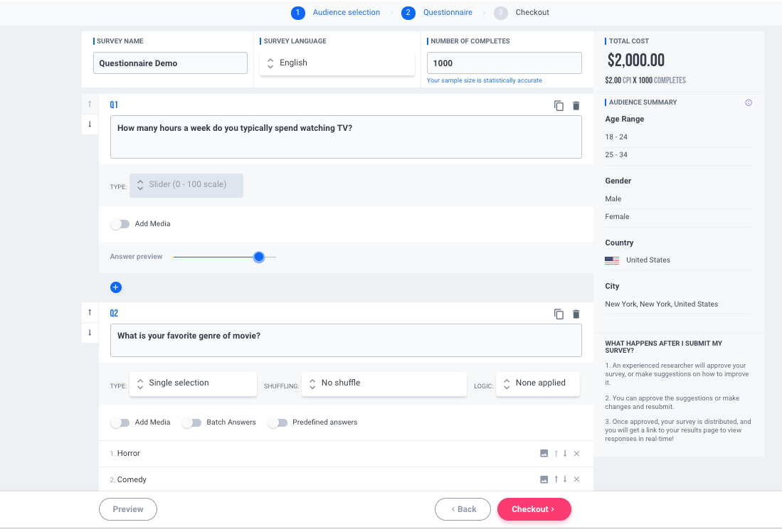Click the Back button
782x532 pixels.
(463, 509)
